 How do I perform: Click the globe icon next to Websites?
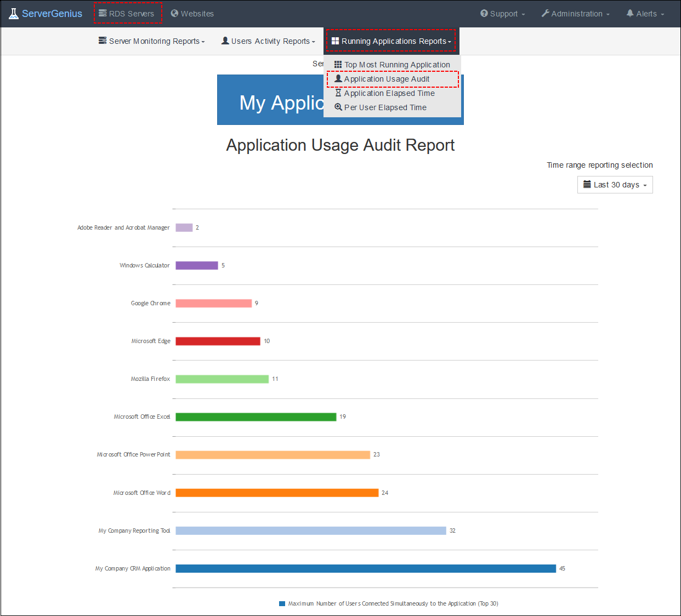(174, 13)
